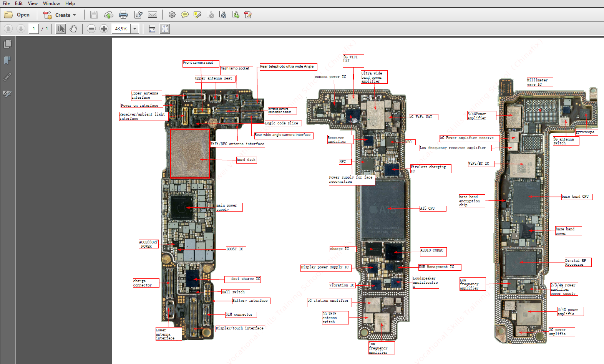604x364 pixels.
Task: Open the zoom percentage dropdown arrow
Action: 134,29
